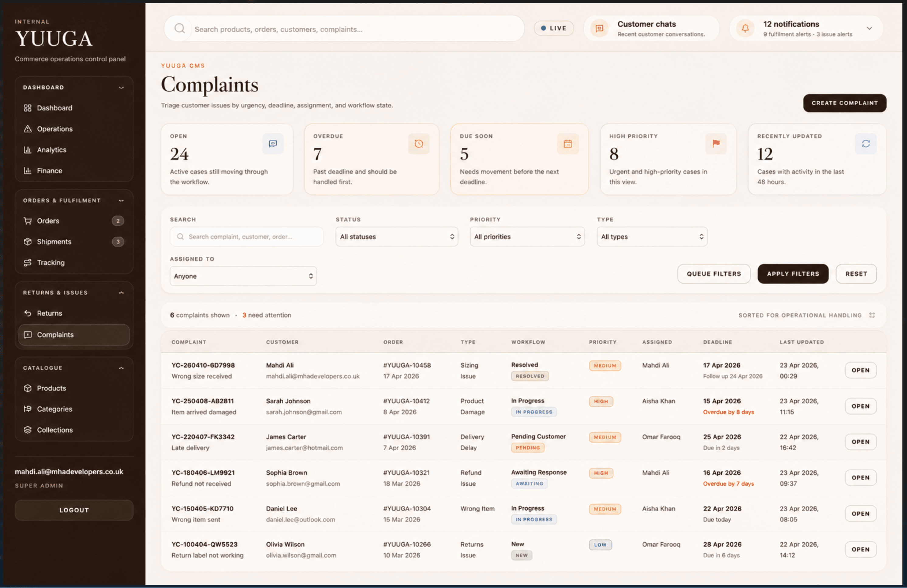This screenshot has width=907, height=588.
Task: Click the Reset filters button
Action: pyautogui.click(x=856, y=274)
